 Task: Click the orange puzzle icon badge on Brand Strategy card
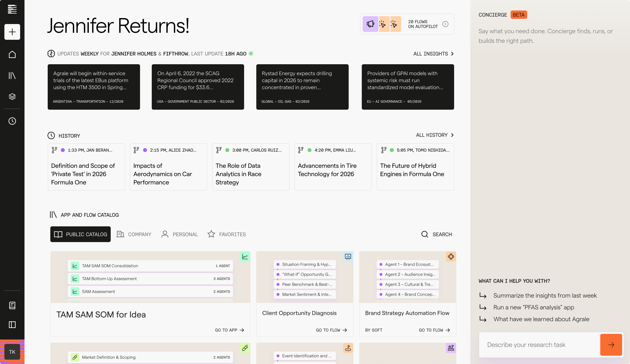pos(451,257)
